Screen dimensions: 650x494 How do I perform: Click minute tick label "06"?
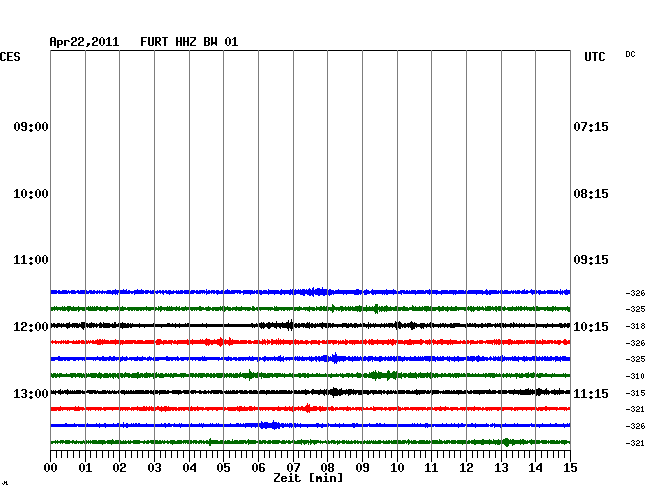pyautogui.click(x=258, y=468)
